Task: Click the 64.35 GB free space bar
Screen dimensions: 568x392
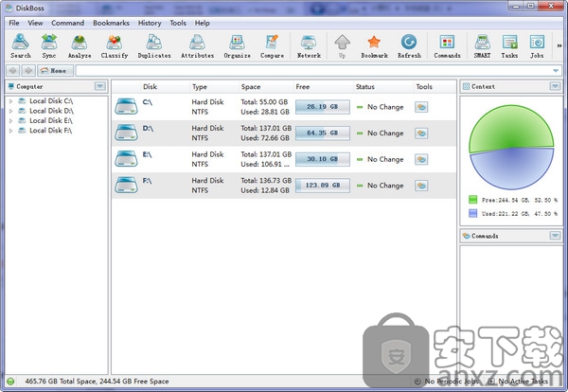Action: pyautogui.click(x=323, y=133)
